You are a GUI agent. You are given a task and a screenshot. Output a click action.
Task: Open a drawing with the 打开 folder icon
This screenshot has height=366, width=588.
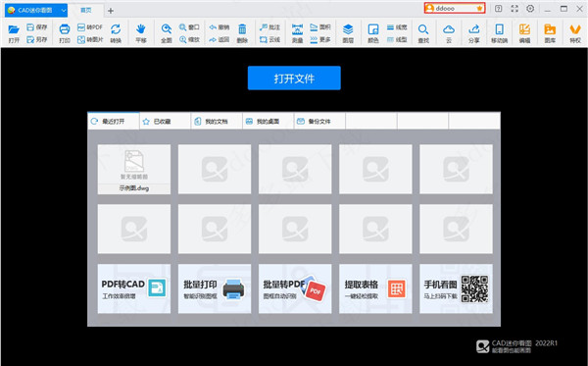tap(14, 33)
